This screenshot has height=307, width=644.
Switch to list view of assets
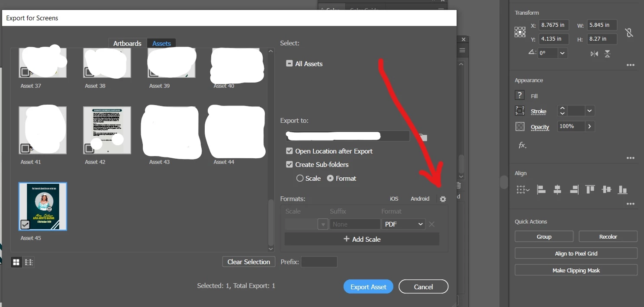[29, 262]
